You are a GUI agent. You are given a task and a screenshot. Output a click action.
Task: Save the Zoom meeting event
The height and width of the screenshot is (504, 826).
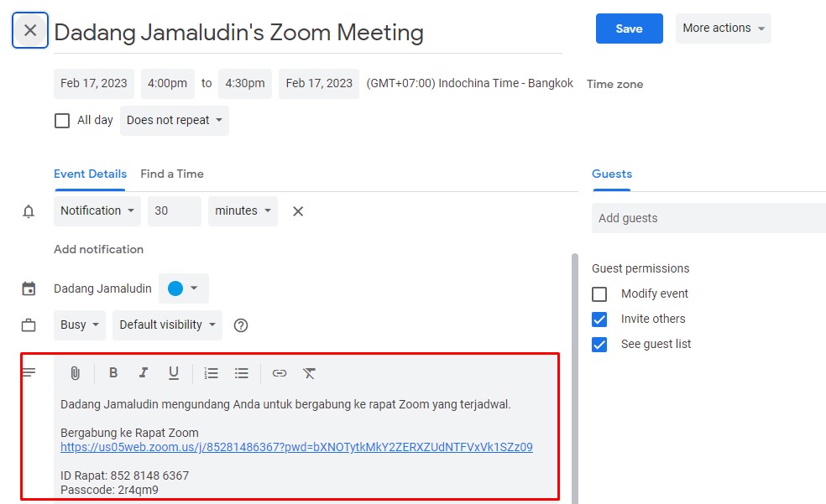(x=629, y=28)
